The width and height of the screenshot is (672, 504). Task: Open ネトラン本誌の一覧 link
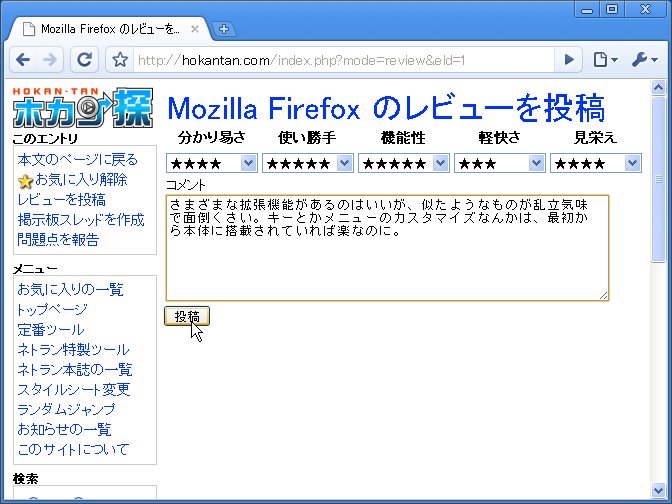pyautogui.click(x=75, y=369)
